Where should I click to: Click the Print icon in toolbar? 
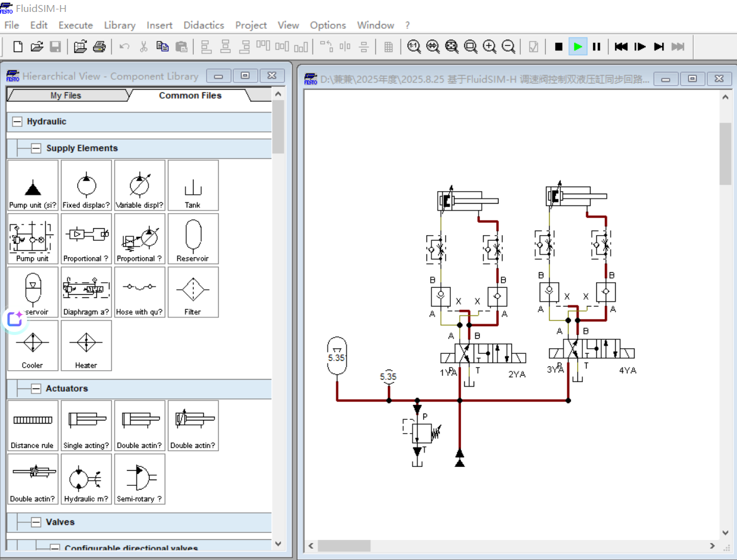point(99,47)
